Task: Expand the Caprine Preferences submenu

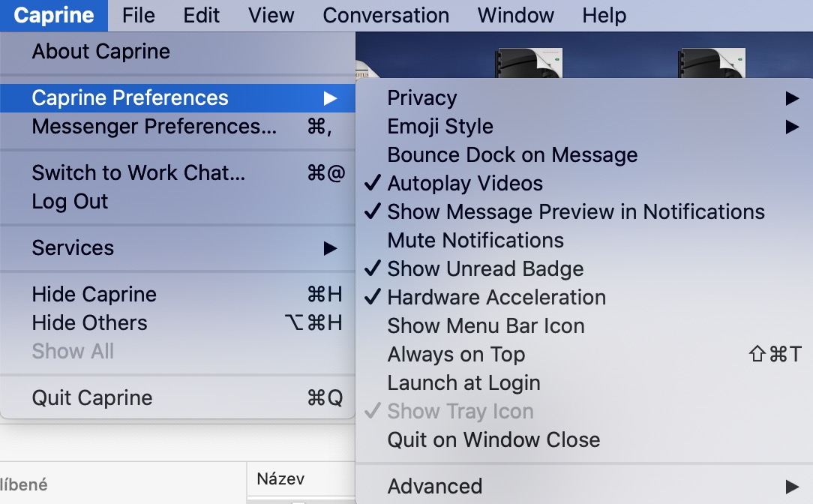Action: click(x=177, y=98)
